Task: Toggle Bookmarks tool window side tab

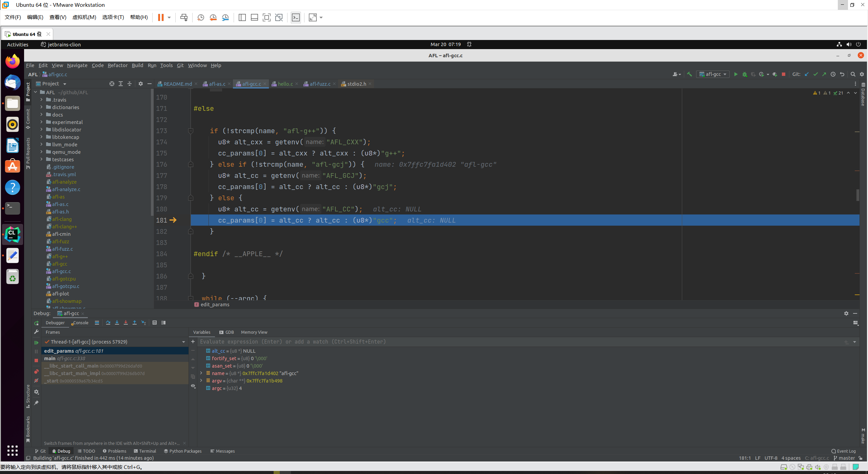Action: pyautogui.click(x=28, y=429)
